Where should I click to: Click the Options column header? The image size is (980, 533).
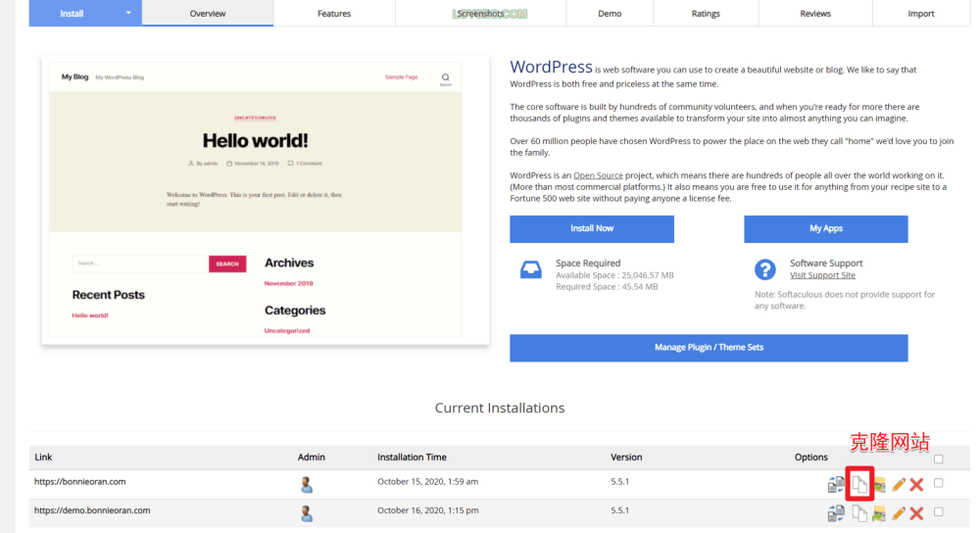coord(811,458)
